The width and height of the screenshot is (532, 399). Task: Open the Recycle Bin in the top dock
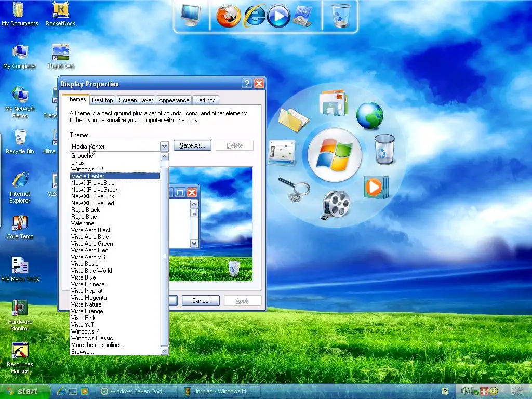(341, 16)
